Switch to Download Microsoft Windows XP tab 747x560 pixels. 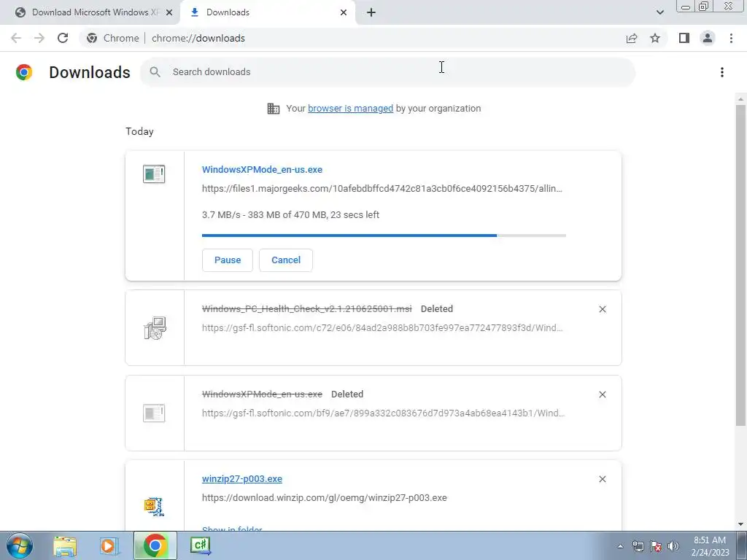pyautogui.click(x=90, y=12)
